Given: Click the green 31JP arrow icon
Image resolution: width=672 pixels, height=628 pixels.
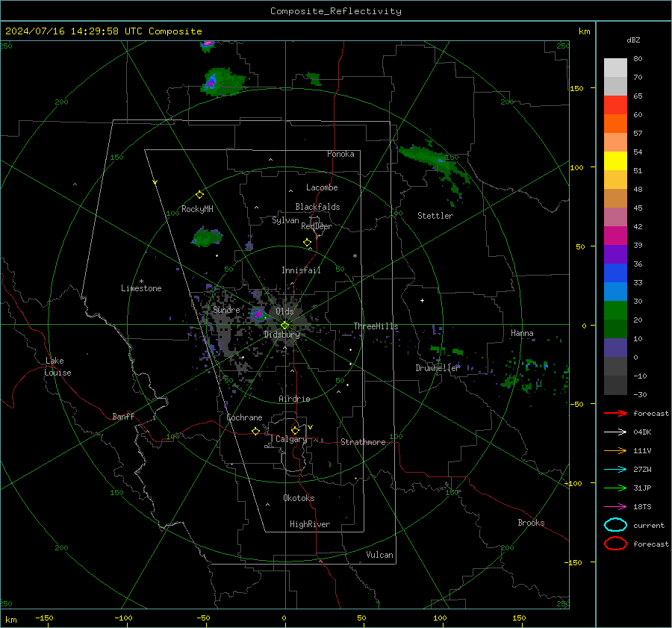Looking at the screenshot, I should [615, 488].
